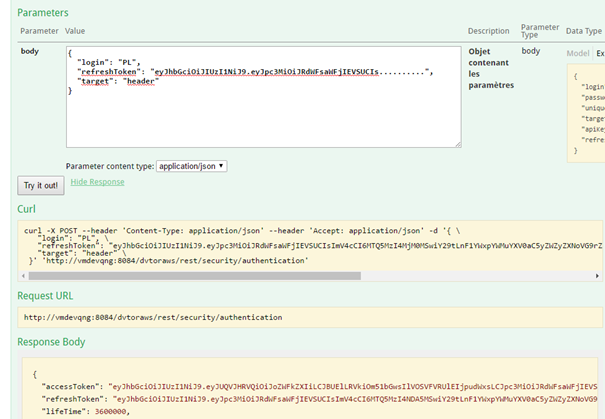Click the Try it out! button
The image size is (605, 419).
(x=41, y=186)
